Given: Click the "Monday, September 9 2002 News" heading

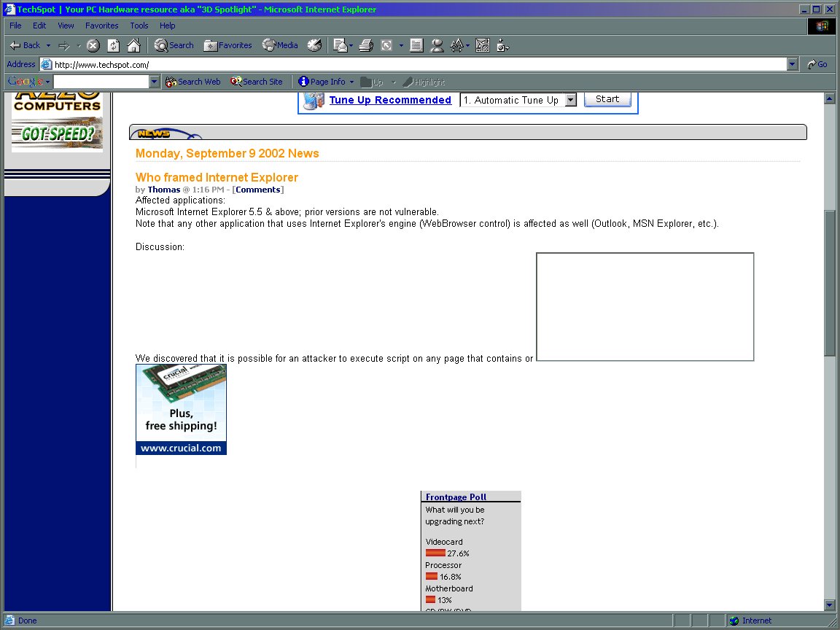Looking at the screenshot, I should pyautogui.click(x=227, y=153).
